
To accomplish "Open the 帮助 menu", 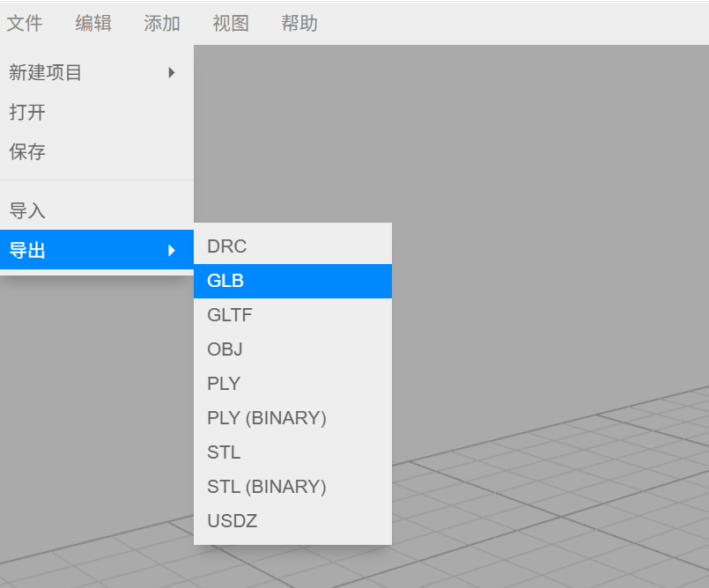I will click(299, 24).
